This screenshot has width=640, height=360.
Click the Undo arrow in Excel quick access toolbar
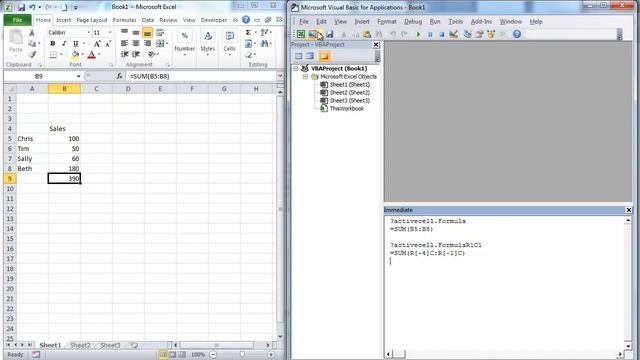(32, 7)
